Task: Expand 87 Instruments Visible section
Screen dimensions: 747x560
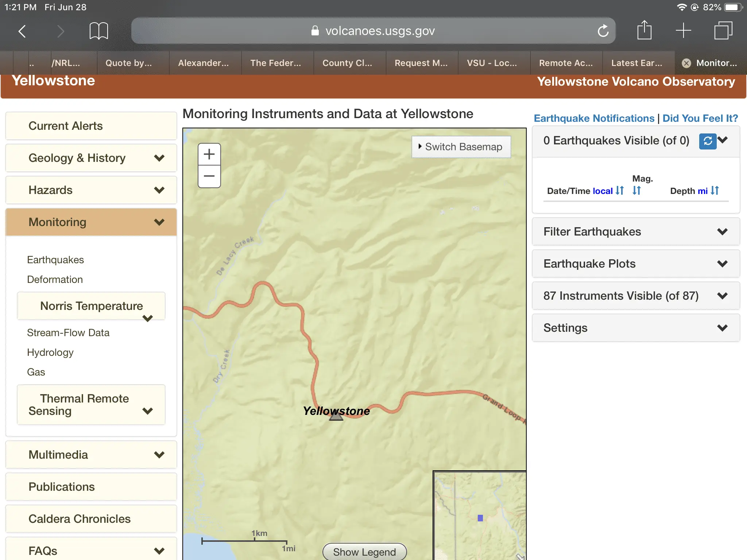Action: click(x=635, y=296)
